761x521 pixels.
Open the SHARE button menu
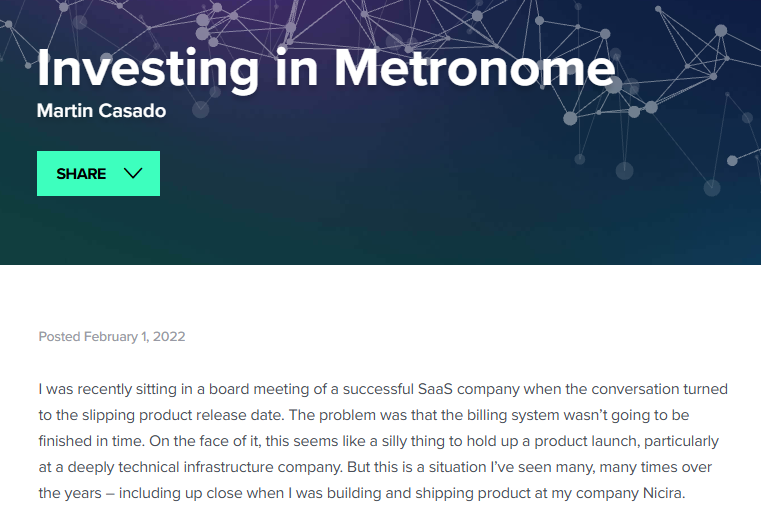pos(98,174)
